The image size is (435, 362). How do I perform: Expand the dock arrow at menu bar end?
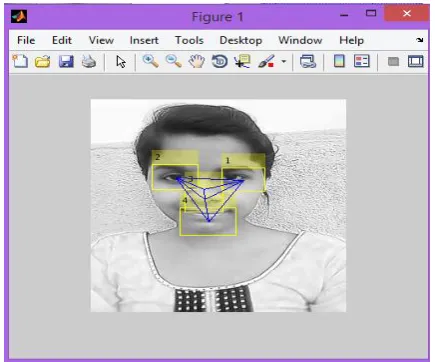[x=420, y=40]
